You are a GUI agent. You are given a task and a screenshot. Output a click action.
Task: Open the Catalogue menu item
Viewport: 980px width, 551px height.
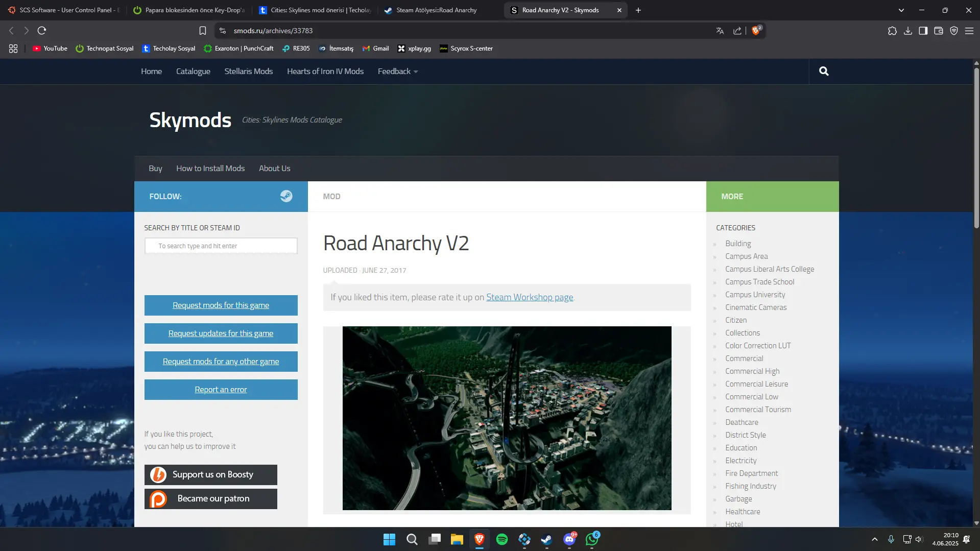(193, 71)
